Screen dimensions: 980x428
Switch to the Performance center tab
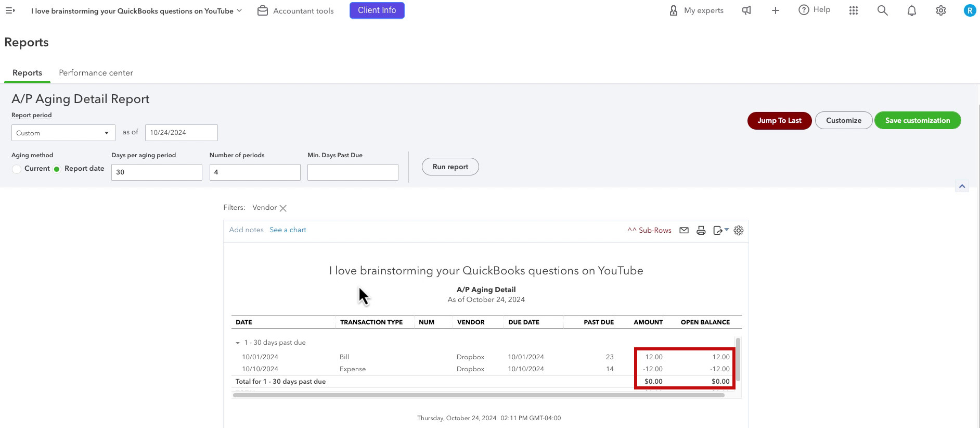click(x=96, y=73)
